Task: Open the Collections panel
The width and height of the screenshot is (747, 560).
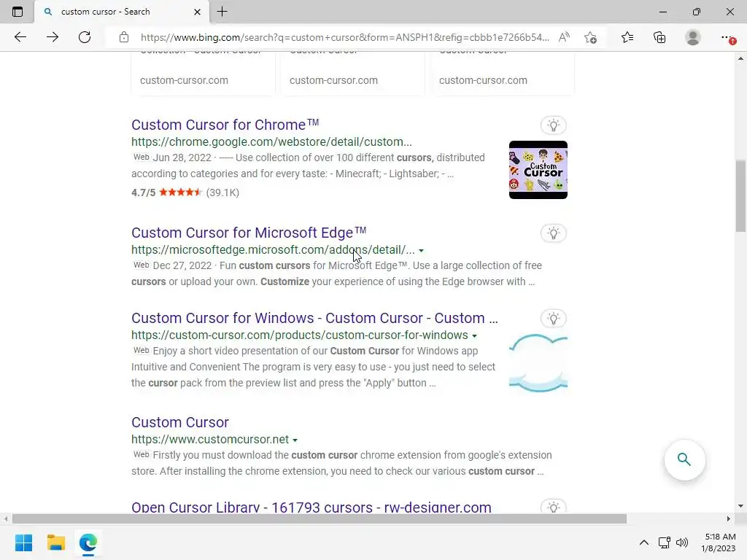Action: [659, 37]
